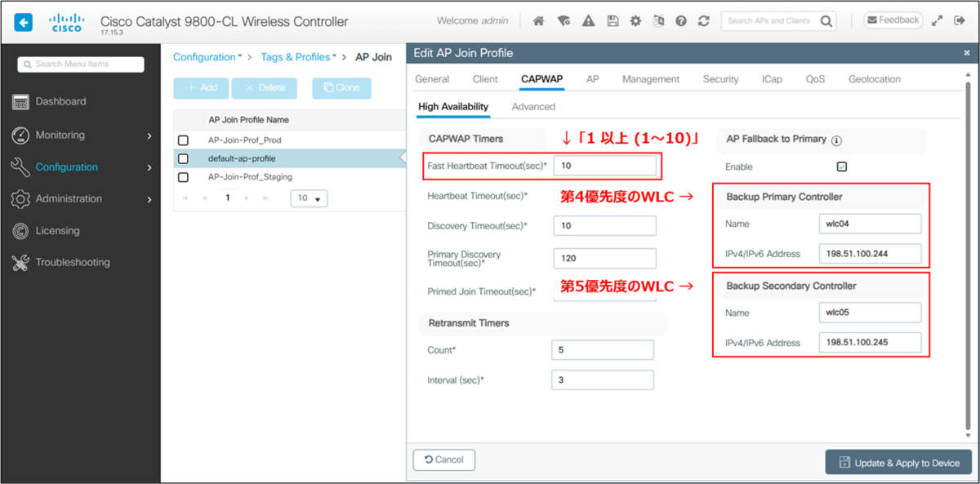Click the Clone button
Screen dimensions: 980x484
(341, 88)
